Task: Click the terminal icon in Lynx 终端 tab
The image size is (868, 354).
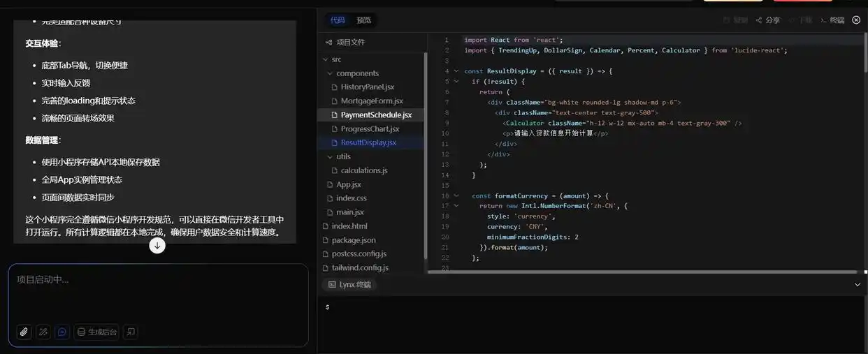Action: [x=332, y=284]
